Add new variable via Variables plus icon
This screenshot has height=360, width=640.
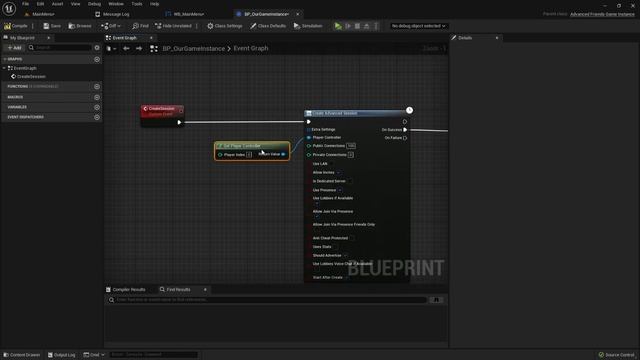click(x=97, y=107)
